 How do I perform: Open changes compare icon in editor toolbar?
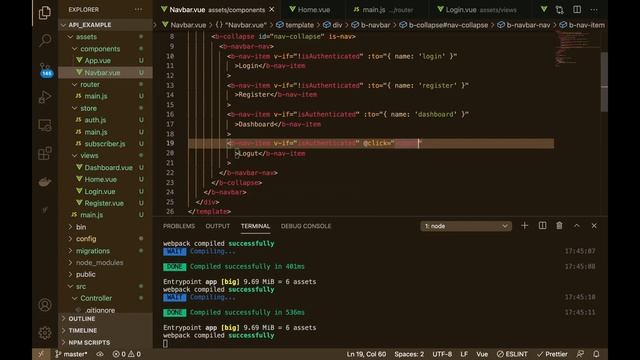pos(559,9)
